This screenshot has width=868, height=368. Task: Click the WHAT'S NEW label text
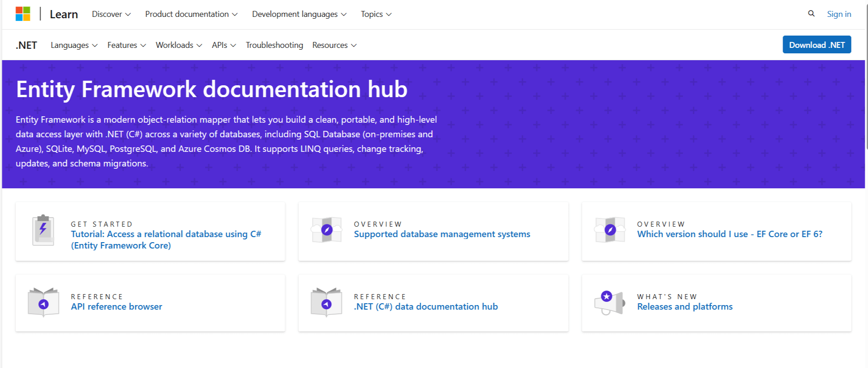click(x=667, y=296)
